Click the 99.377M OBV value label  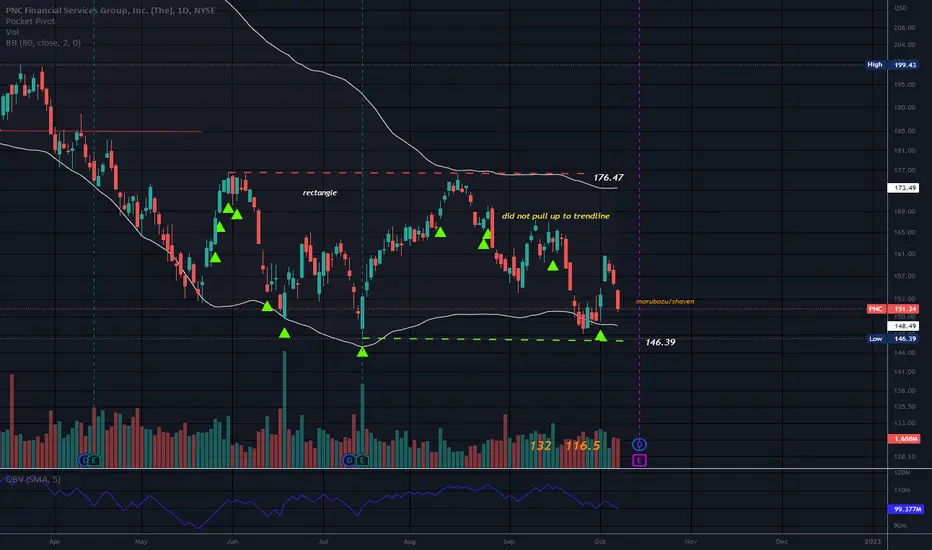tap(905, 509)
